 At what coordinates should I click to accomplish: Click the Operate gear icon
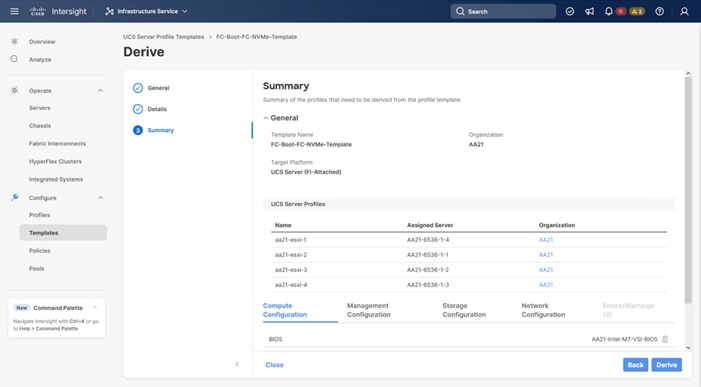(x=14, y=90)
